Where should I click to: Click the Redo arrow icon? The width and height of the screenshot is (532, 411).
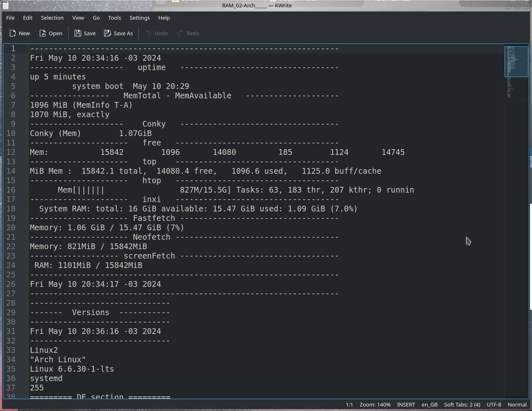coord(180,33)
